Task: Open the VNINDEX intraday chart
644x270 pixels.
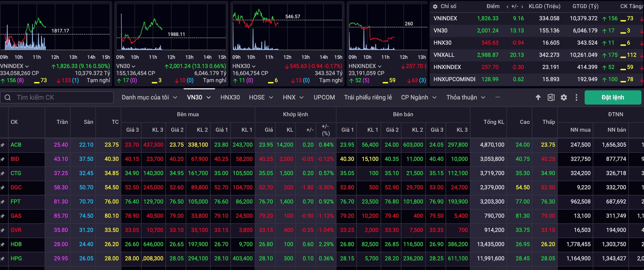Action: (x=55, y=27)
